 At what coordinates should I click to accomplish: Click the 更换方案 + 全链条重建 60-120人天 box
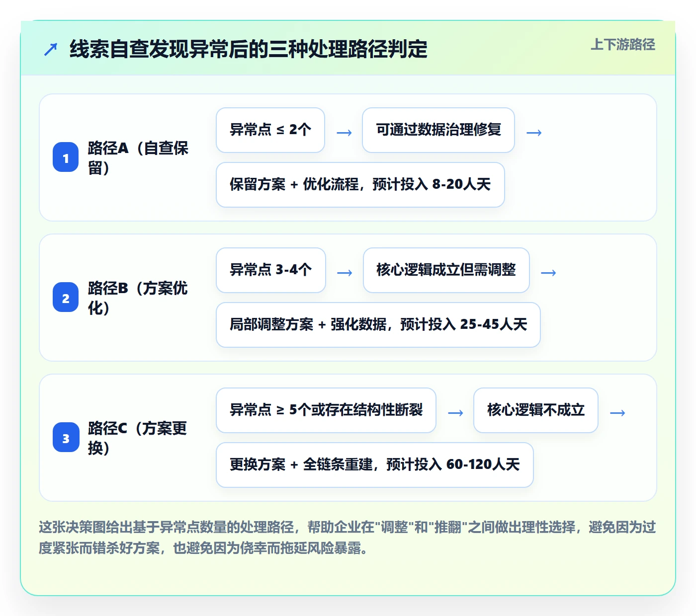(x=375, y=465)
